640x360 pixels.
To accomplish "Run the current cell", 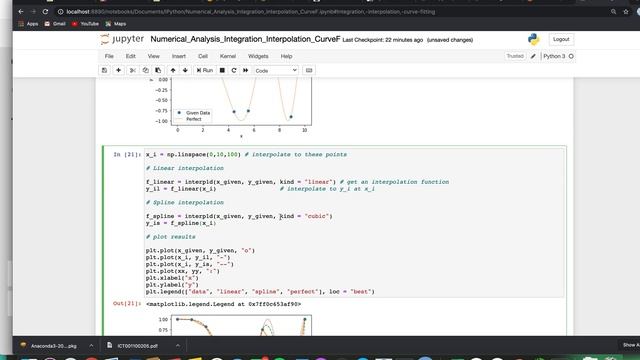I will [205, 70].
